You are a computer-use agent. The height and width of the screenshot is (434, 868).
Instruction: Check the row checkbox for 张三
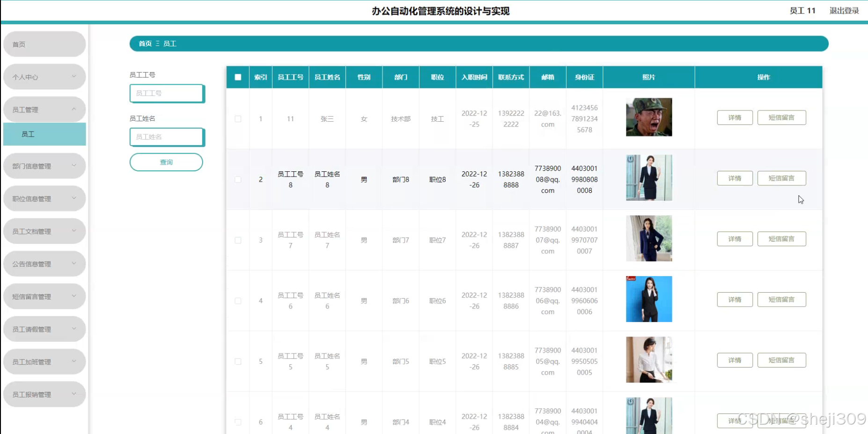[x=237, y=118]
